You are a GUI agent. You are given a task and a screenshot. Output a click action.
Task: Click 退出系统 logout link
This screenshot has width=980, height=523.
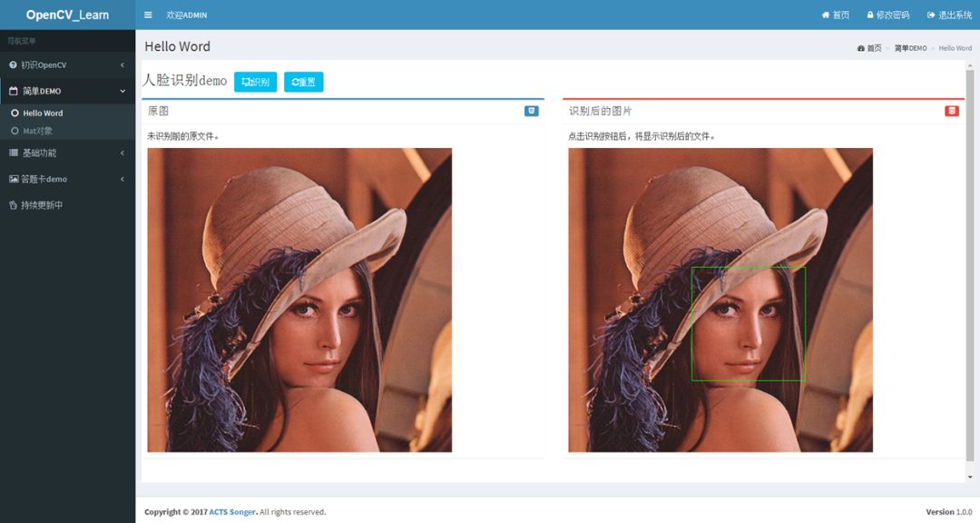pos(949,15)
